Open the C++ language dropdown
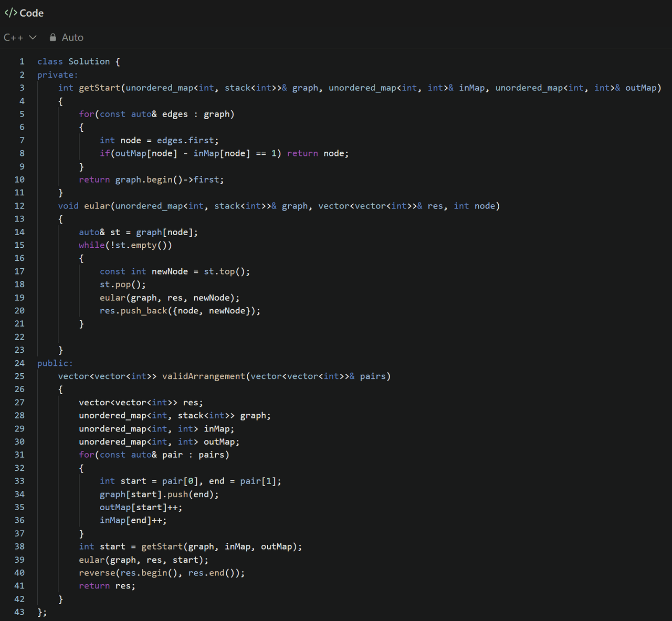 [19, 37]
